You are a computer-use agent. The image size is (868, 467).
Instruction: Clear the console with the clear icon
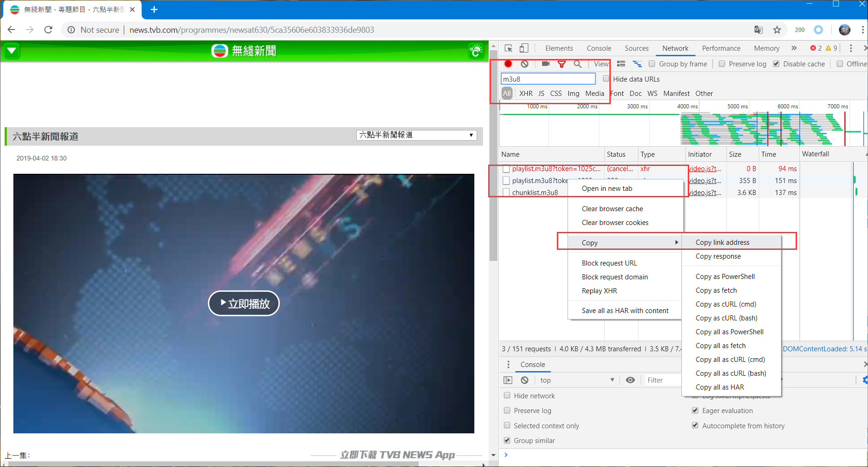click(x=525, y=380)
